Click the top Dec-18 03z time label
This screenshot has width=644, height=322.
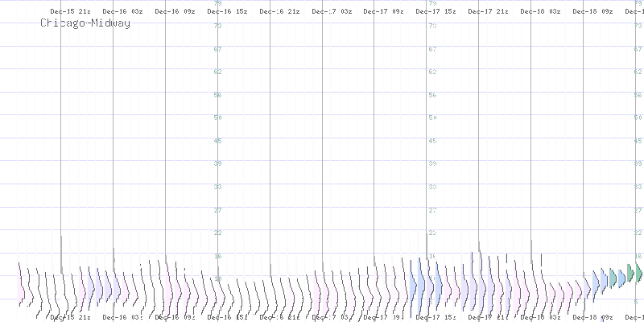point(540,11)
